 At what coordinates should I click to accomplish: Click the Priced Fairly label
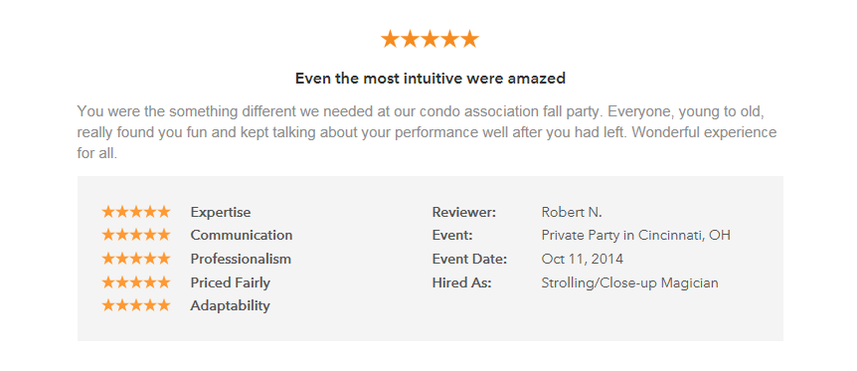click(x=230, y=283)
